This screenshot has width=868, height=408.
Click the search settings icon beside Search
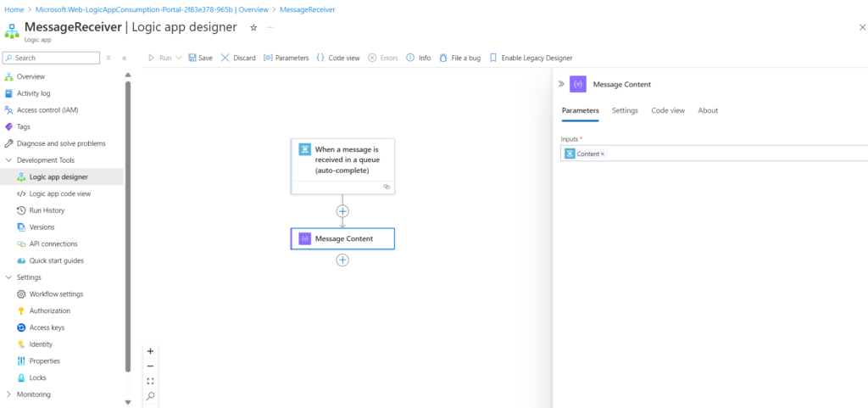coord(108,58)
